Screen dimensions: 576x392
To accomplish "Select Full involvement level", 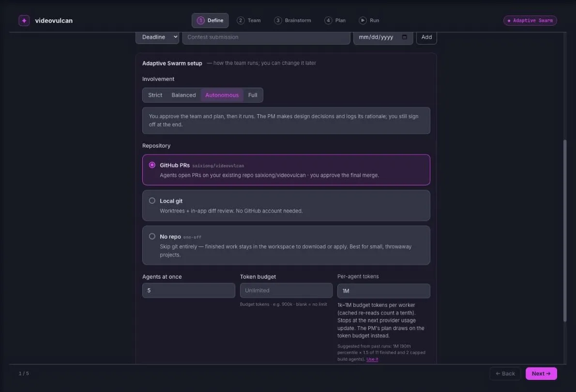I will coord(252,95).
